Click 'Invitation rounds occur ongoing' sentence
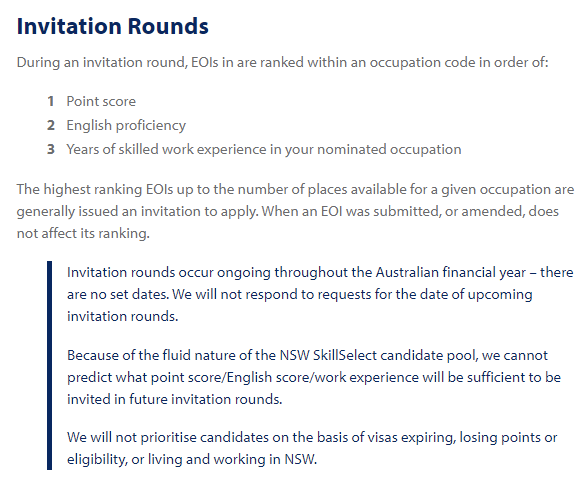This screenshot has height=492, width=587. [x=320, y=272]
